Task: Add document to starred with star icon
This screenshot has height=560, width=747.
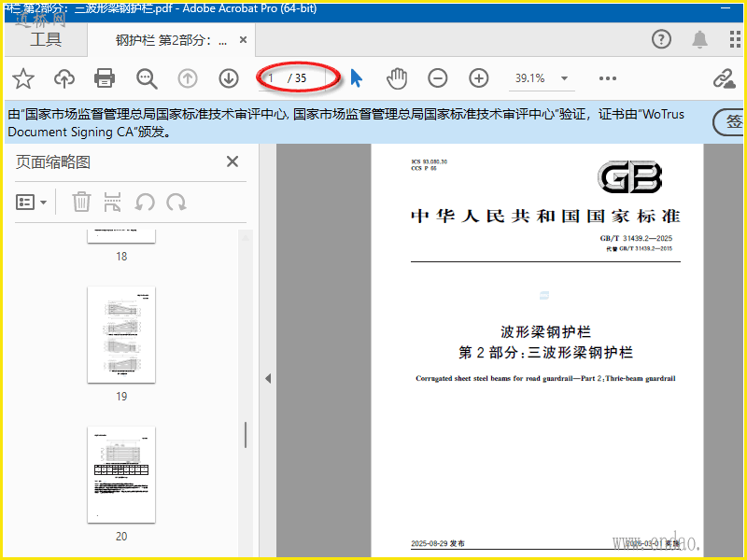Action: tap(22, 78)
